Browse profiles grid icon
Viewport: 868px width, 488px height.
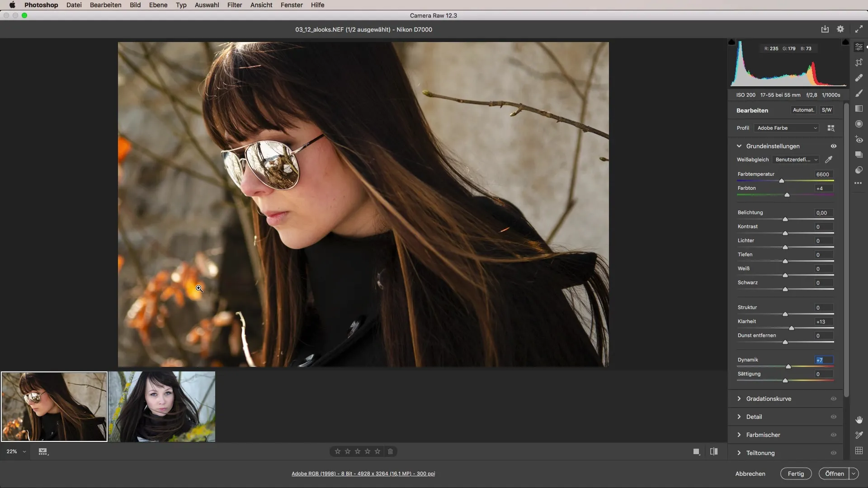[x=831, y=128]
